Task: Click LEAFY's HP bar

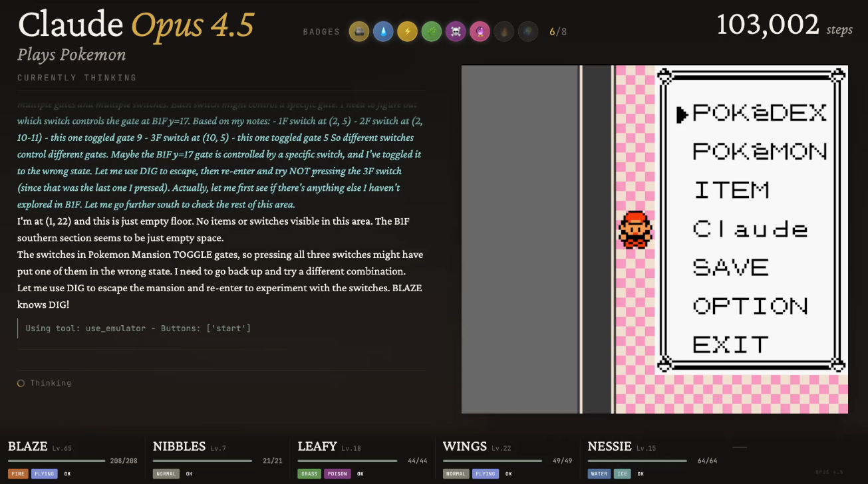Action: pos(347,461)
